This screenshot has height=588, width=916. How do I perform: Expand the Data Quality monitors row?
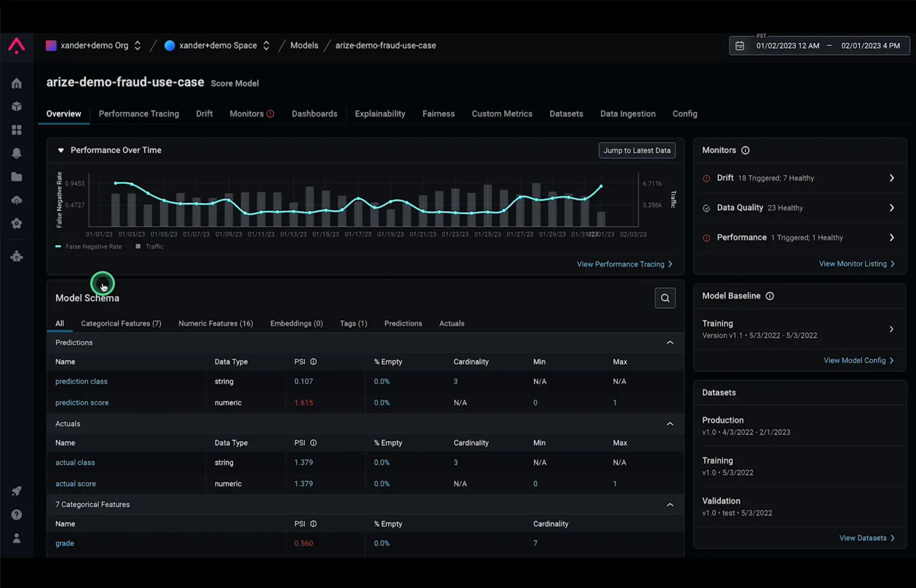pyautogui.click(x=891, y=208)
